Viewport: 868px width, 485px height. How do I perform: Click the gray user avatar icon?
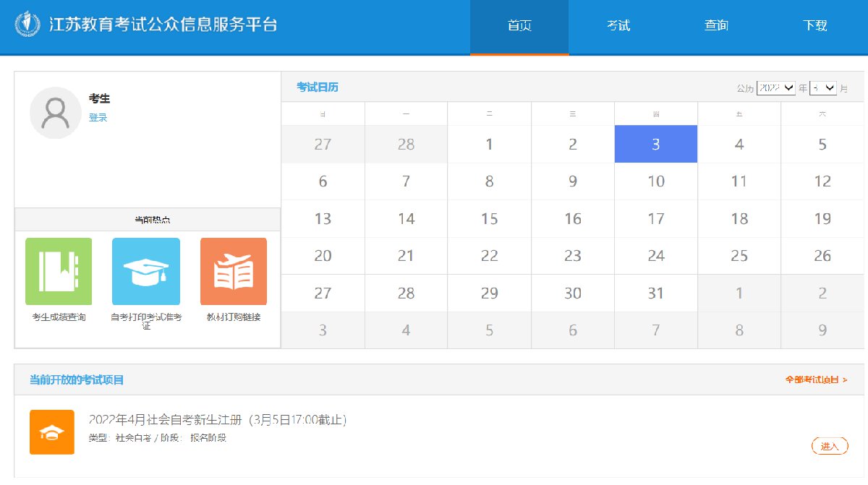(x=55, y=113)
